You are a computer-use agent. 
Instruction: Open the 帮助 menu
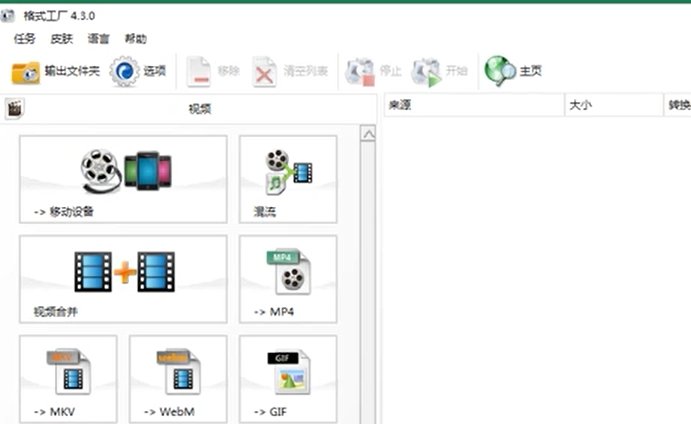(135, 39)
